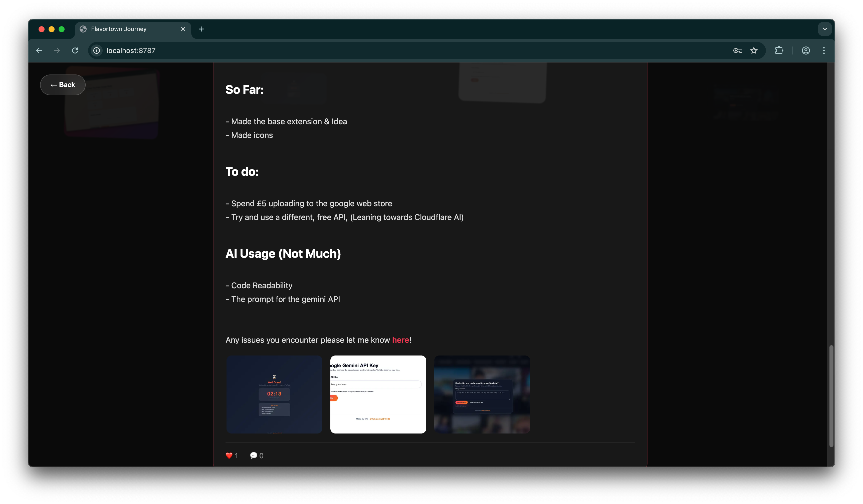The width and height of the screenshot is (863, 504).
Task: Click the browser back arrow icon
Action: pos(39,51)
